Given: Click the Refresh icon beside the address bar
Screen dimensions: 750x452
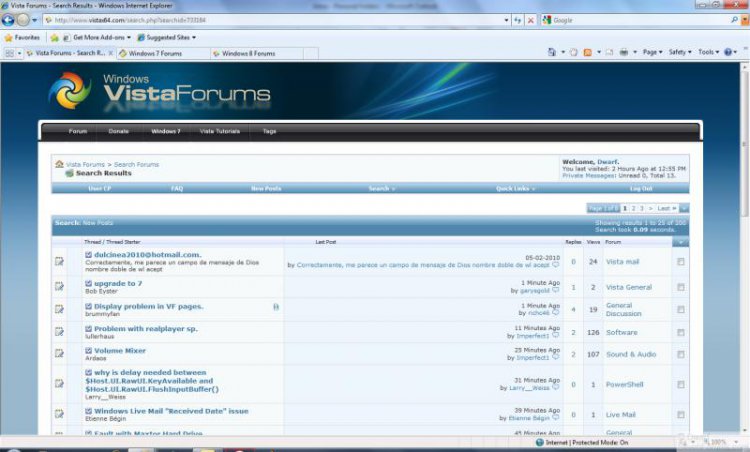Looking at the screenshot, I should 518,20.
